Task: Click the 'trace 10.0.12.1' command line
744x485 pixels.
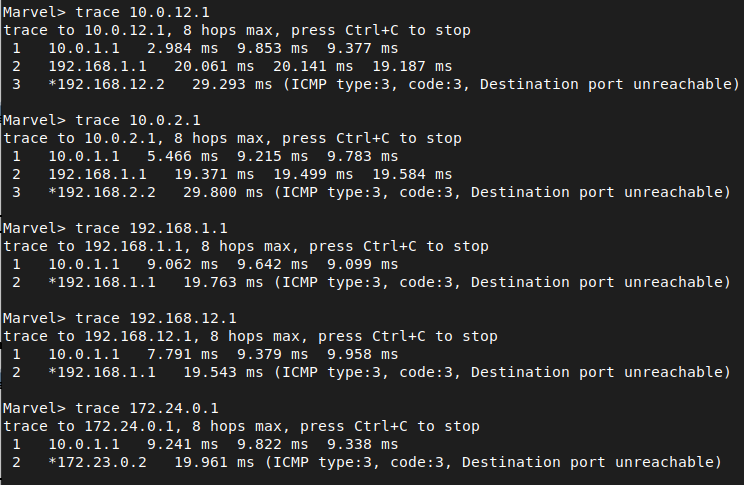Action: point(106,12)
